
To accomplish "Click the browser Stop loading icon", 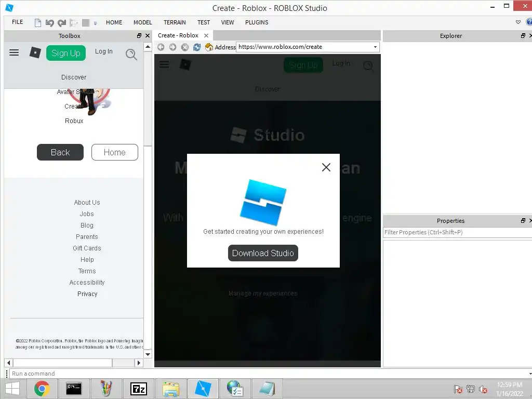I will (184, 47).
